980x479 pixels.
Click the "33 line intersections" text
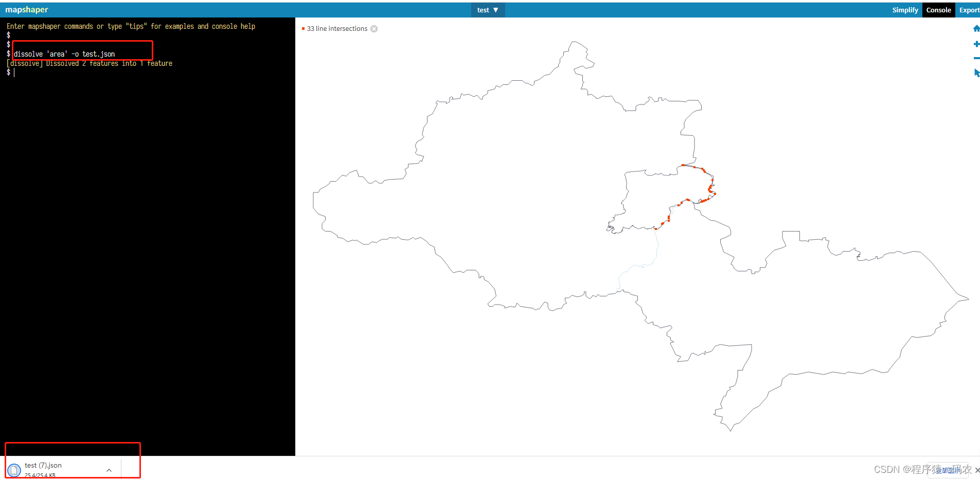pos(337,29)
